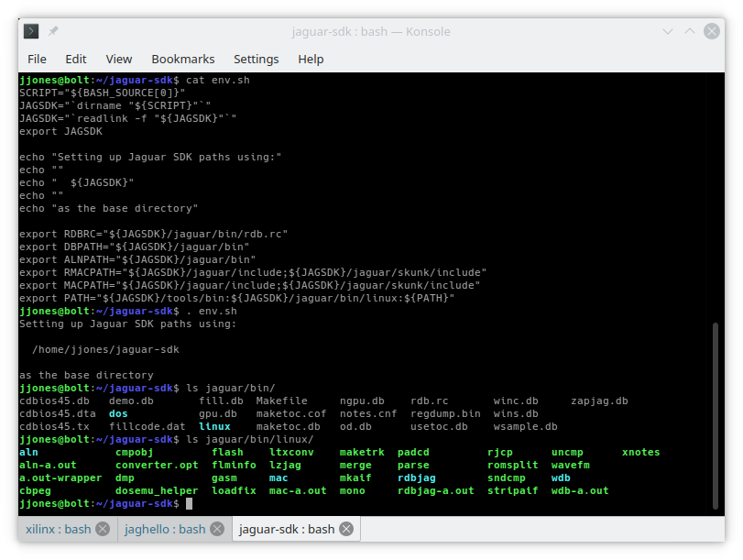Click the terminal scrollbar handle
743x560 pixels.
tap(717, 417)
